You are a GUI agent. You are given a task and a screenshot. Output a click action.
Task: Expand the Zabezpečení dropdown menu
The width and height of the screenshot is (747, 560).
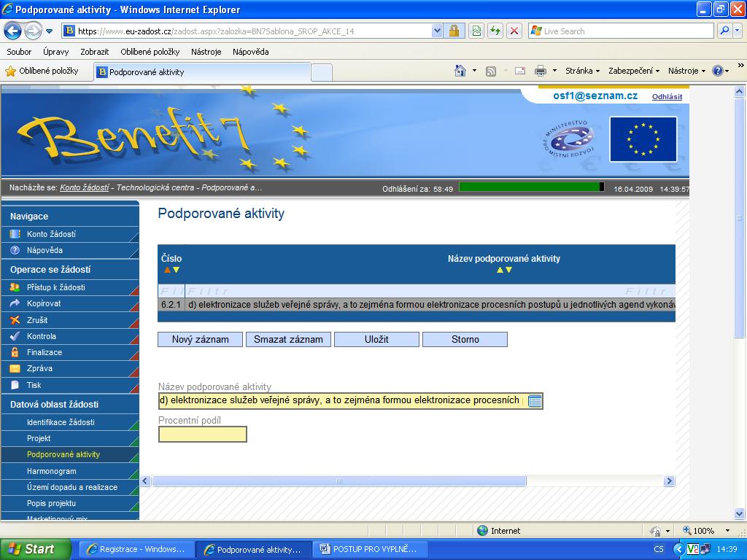pyautogui.click(x=634, y=71)
